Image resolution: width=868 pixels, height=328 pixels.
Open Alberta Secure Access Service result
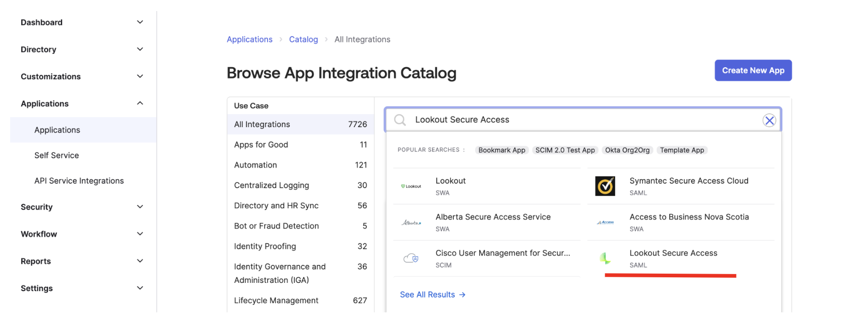tap(487, 223)
